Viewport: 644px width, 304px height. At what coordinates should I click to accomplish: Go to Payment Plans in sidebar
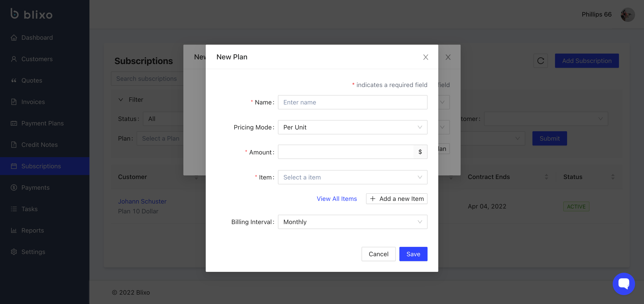point(42,123)
